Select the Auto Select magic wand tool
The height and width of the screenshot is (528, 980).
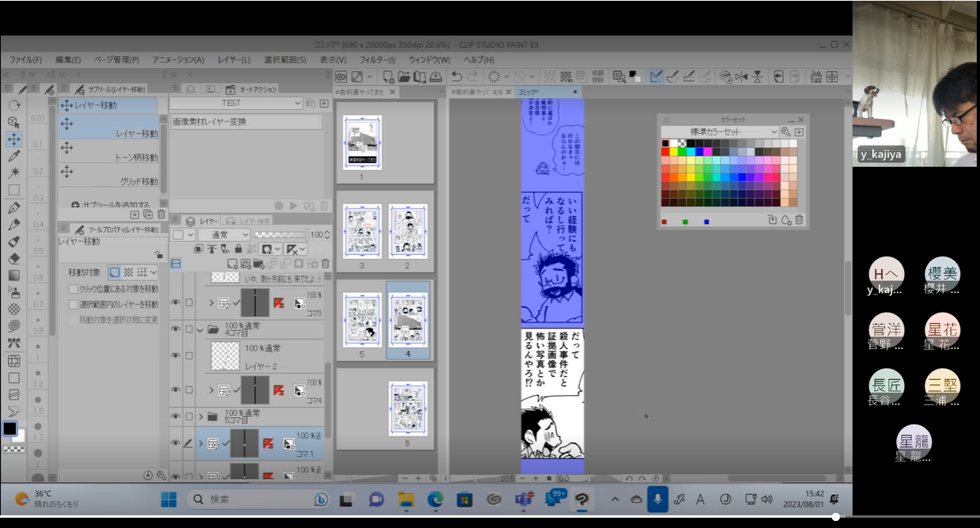point(13,173)
